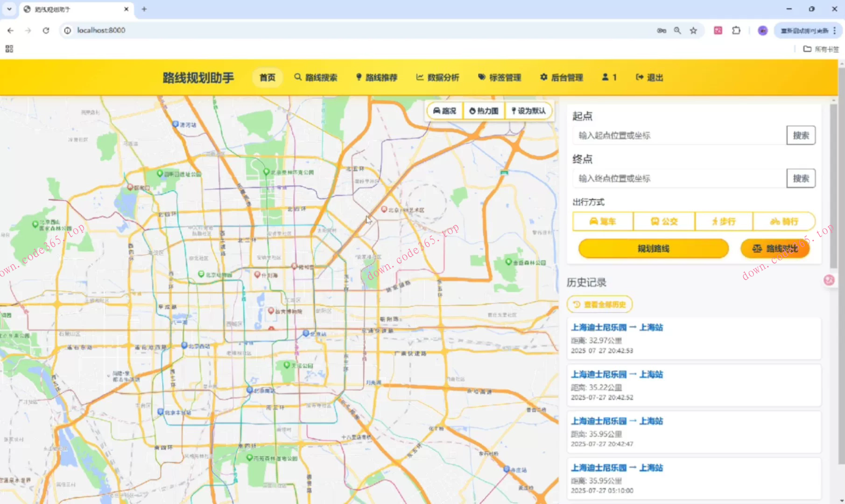Open 路线搜索 from the navigation bar
845x504 pixels.
(316, 77)
